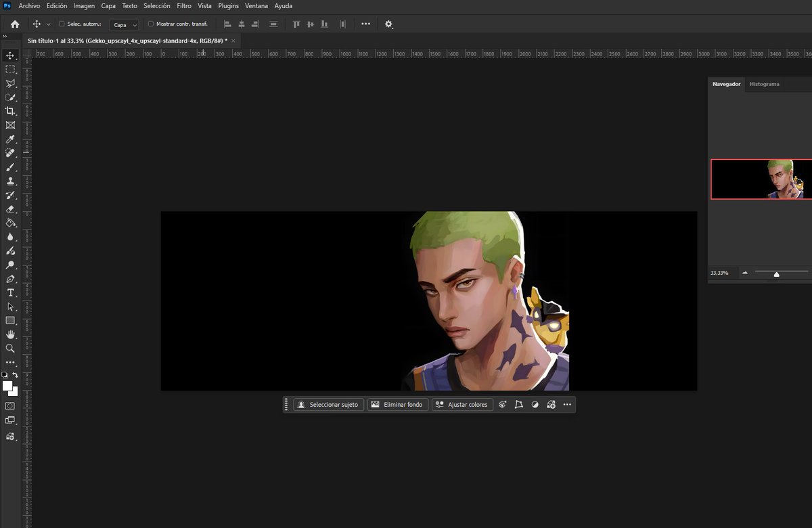Click align horizontal centers icon
The image size is (812, 528).
(241, 24)
